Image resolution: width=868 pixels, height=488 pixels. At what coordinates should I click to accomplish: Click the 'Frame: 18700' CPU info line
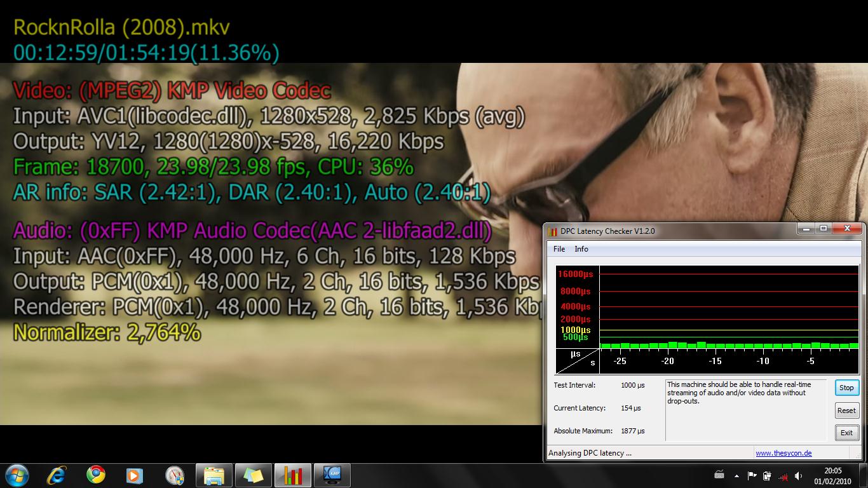click(213, 167)
